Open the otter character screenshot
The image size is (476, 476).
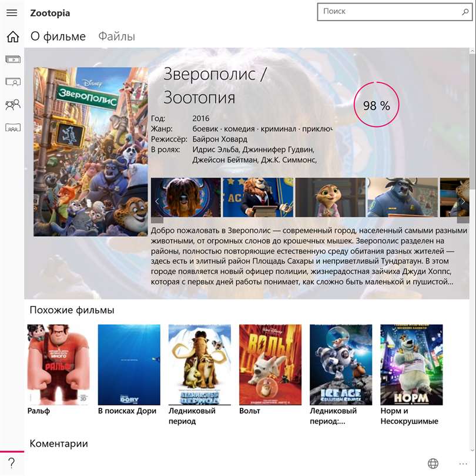(331, 197)
